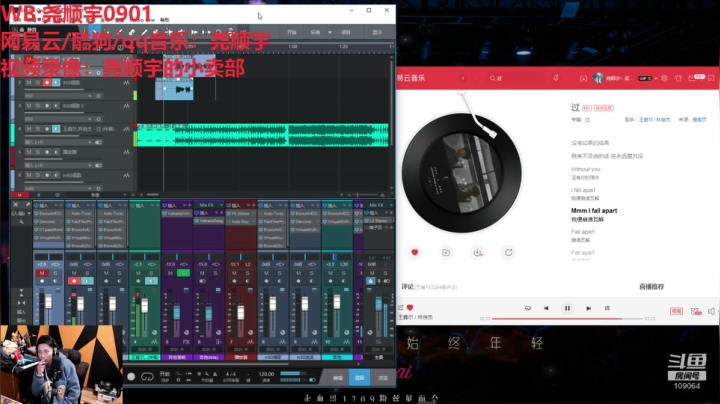Viewport: 720px width, 404px height.
Task: Select the paint line tool in toolbar
Action: (x=144, y=32)
